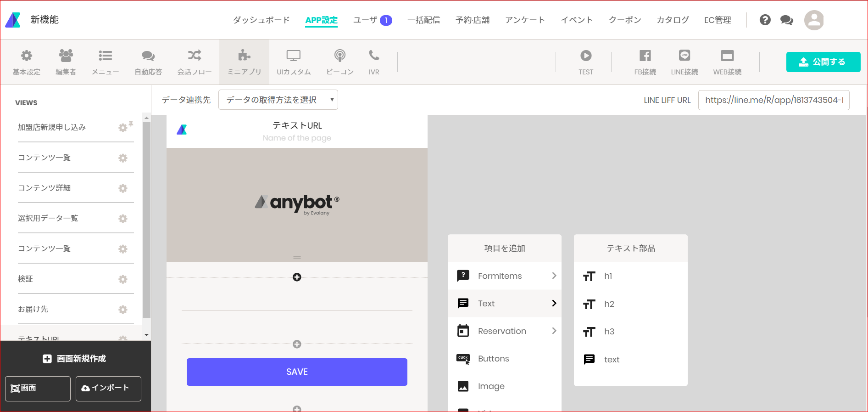Open the 編集者 editors section
This screenshot has width=868, height=412.
66,62
